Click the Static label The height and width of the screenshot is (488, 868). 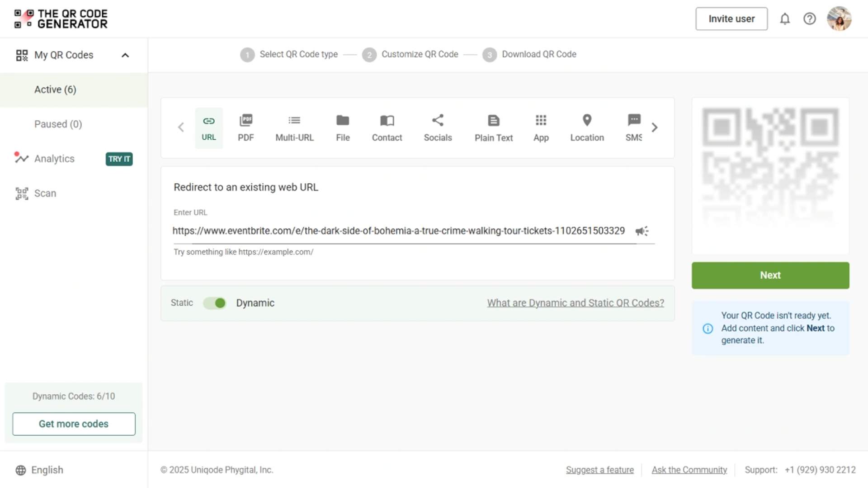coord(182,303)
